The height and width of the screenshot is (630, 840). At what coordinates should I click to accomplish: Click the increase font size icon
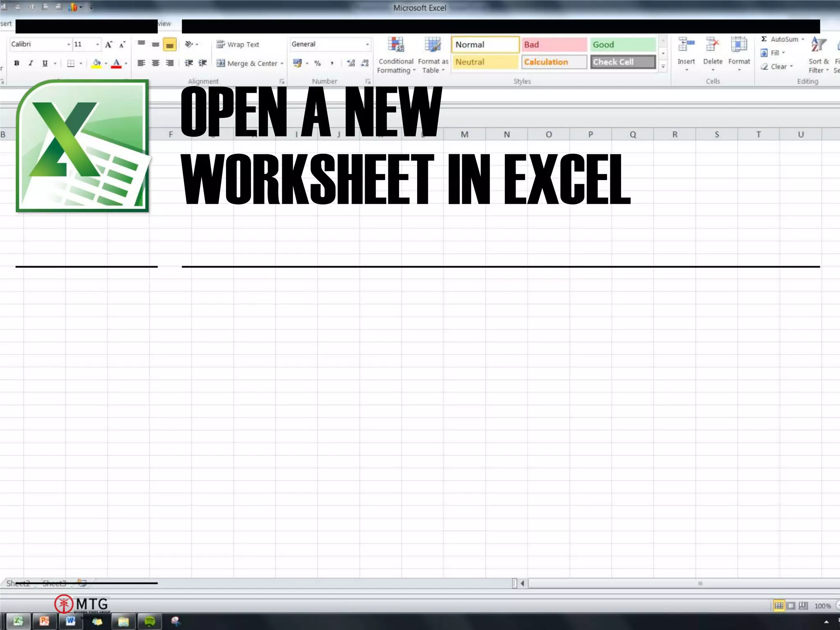click(109, 44)
